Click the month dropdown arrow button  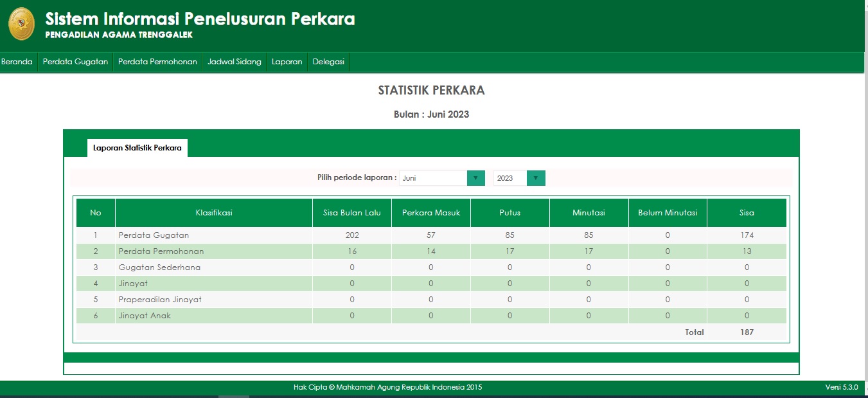click(475, 178)
